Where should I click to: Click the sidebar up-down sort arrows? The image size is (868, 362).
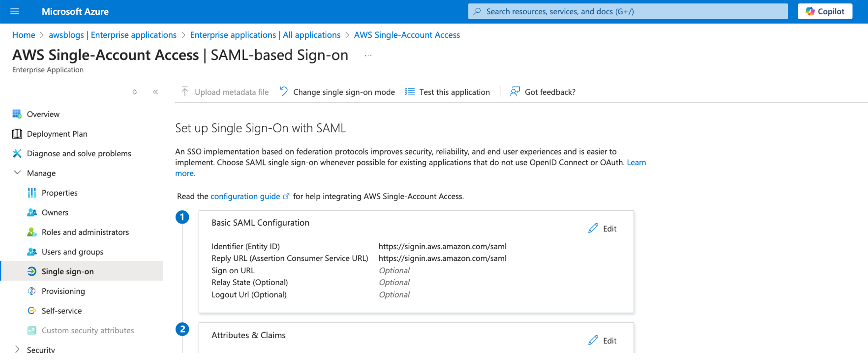135,92
